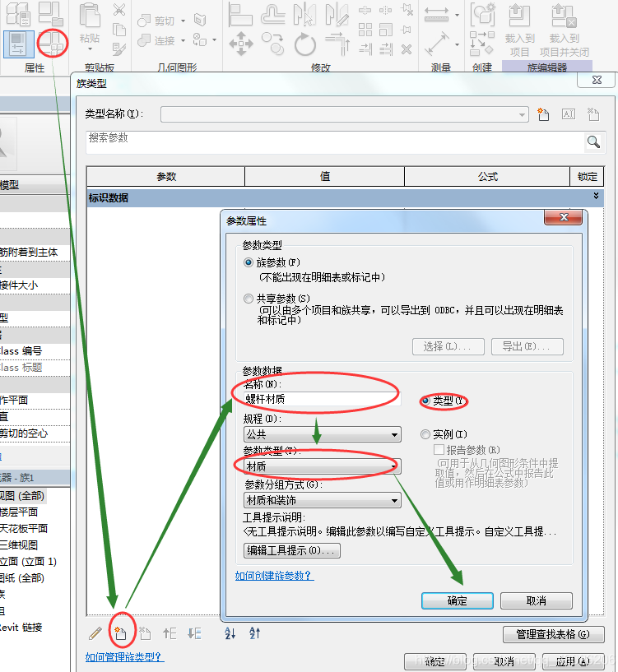Image resolution: width=618 pixels, height=672 pixels.
Task: Open the 如何创建族参数? help link
Action: (274, 576)
